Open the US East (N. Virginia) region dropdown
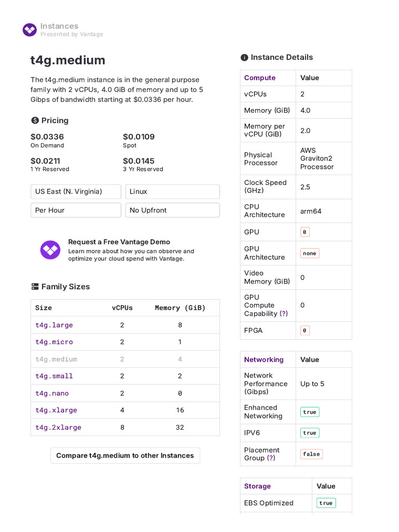This screenshot has height=532, width=399. (x=76, y=192)
